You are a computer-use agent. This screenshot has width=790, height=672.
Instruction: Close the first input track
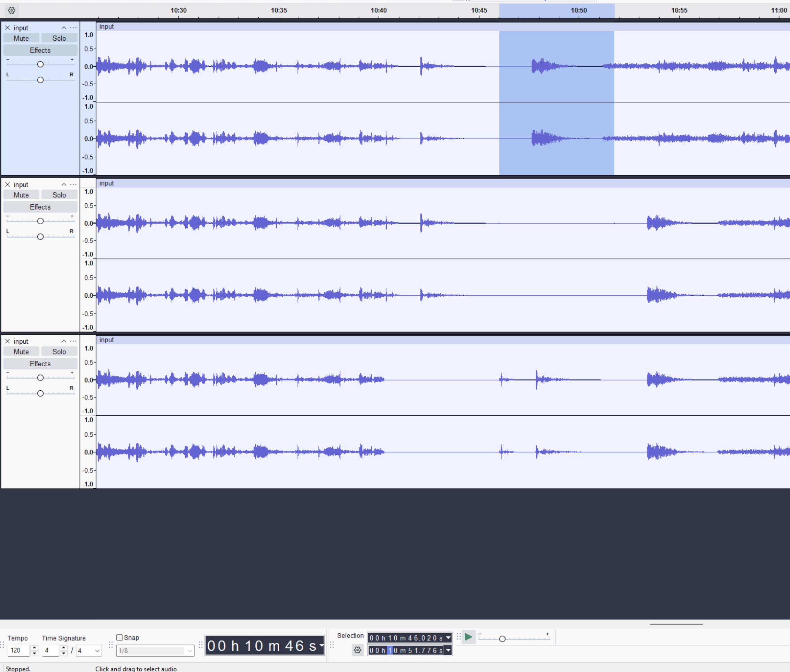pos(7,28)
